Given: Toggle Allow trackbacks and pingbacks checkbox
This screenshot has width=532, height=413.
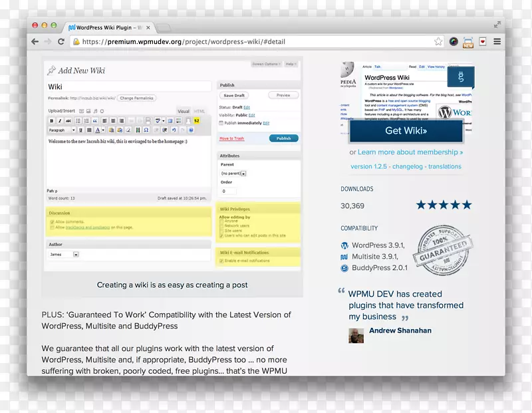Looking at the screenshot, I should click(x=52, y=227).
